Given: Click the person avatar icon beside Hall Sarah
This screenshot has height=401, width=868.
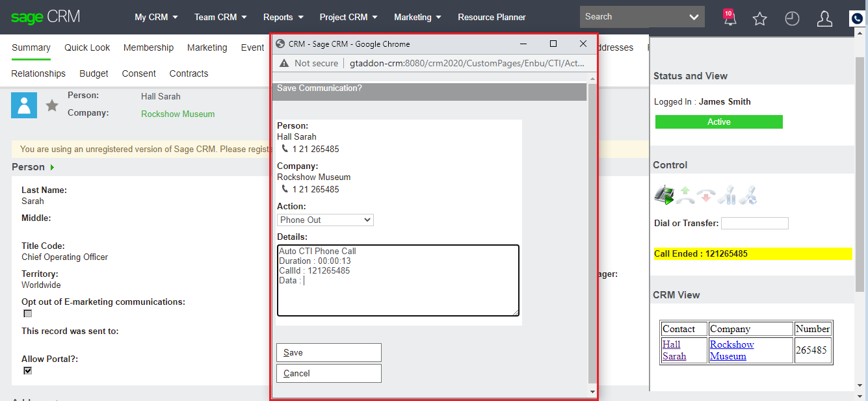Looking at the screenshot, I should (24, 105).
